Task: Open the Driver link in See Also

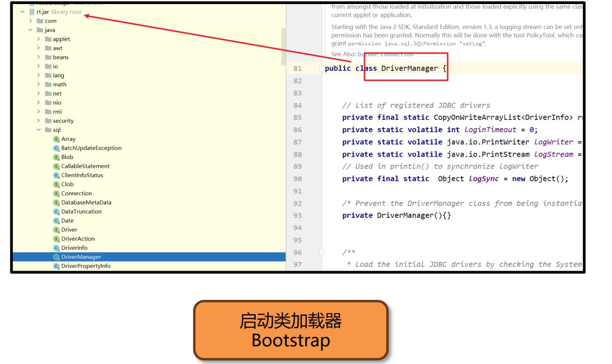Action: pos(367,54)
